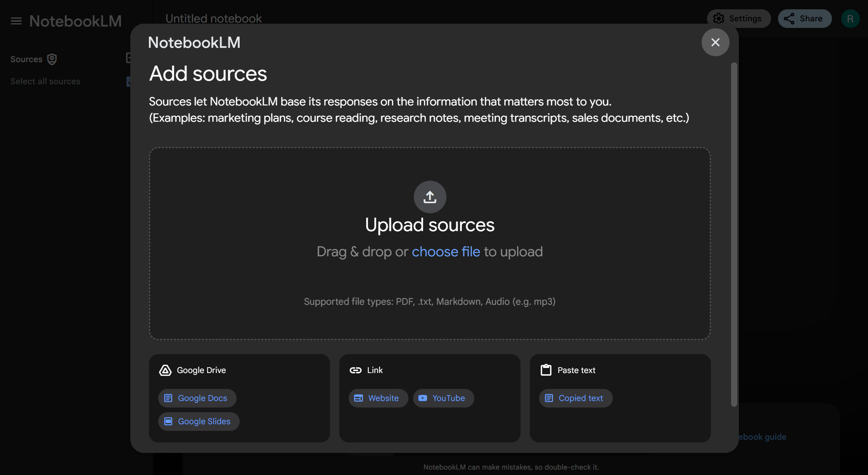Click the Share network icon

789,19
